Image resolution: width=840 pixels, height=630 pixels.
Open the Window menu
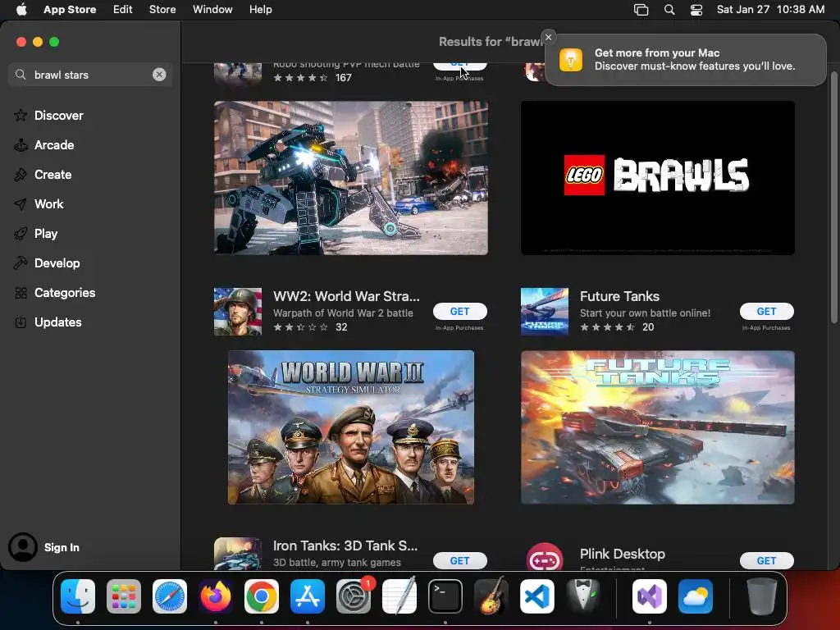pyautogui.click(x=212, y=9)
